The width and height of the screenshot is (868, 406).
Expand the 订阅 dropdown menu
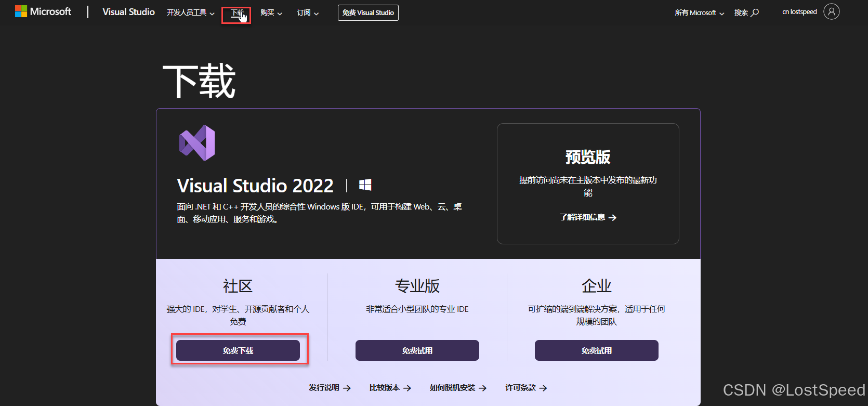click(308, 12)
